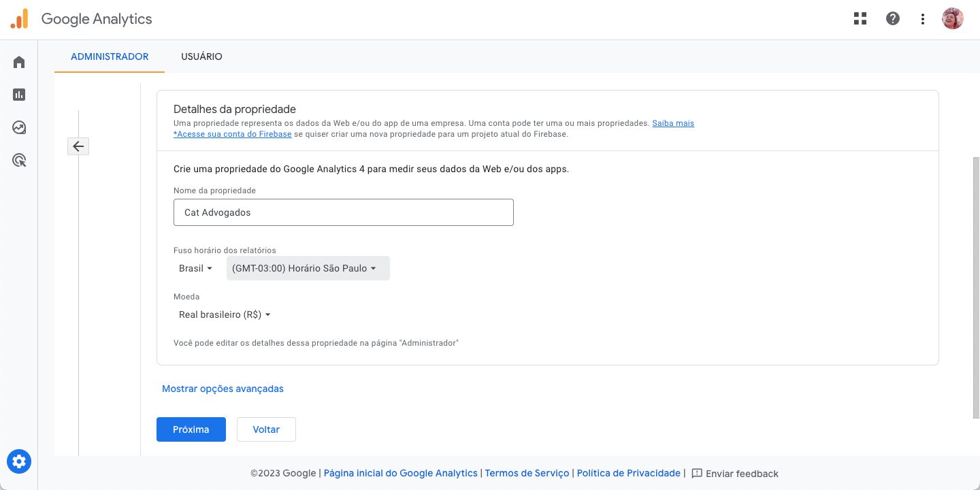The image size is (980, 490).
Task: Click the user profile avatar
Action: 953,19
